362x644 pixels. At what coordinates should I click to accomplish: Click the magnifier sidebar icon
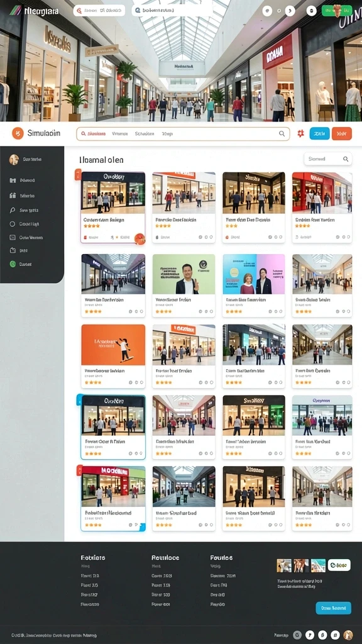(13, 210)
